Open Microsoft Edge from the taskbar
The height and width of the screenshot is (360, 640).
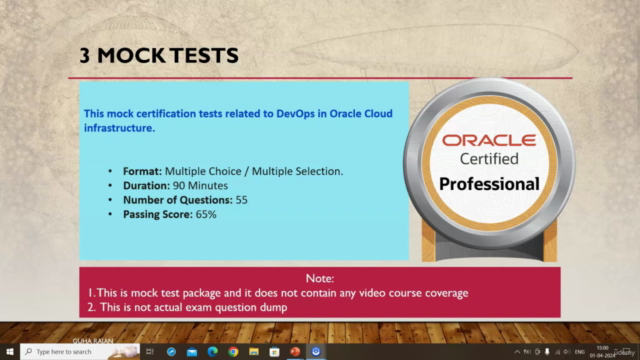[x=212, y=351]
